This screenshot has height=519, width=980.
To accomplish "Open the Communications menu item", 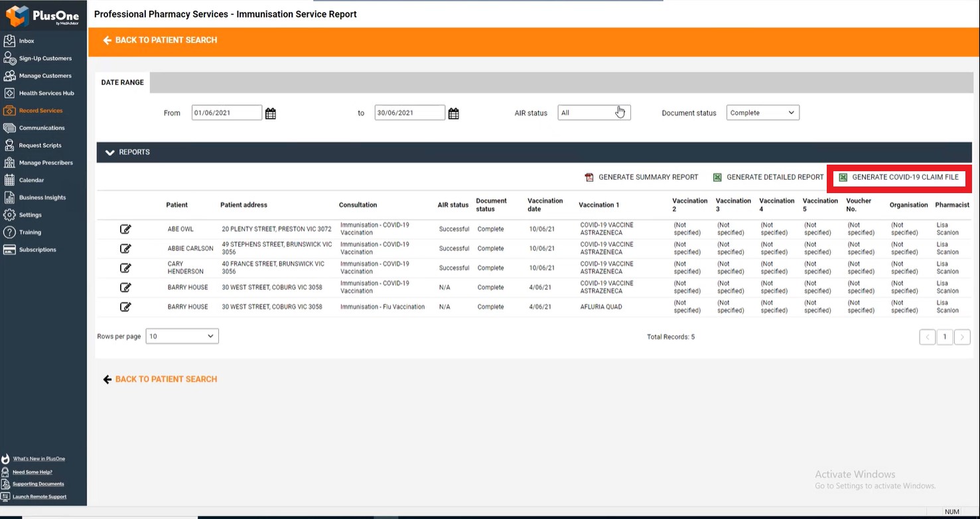I will pos(42,128).
